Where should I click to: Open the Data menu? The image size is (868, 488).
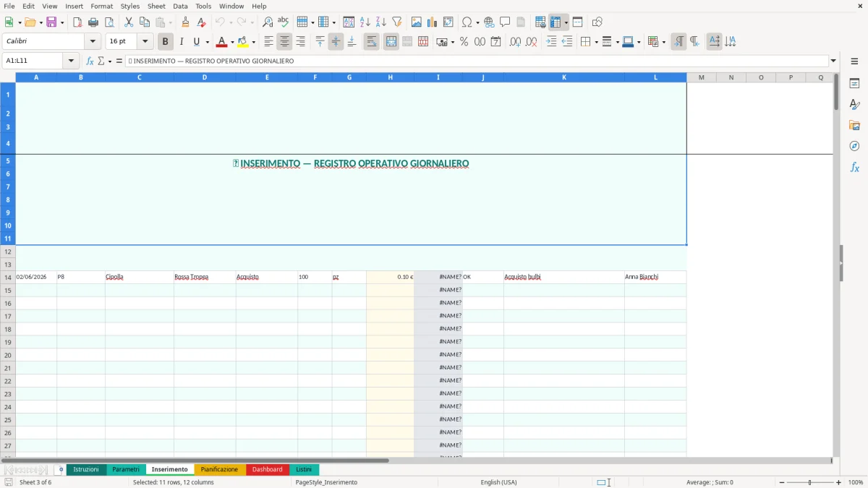coord(180,6)
